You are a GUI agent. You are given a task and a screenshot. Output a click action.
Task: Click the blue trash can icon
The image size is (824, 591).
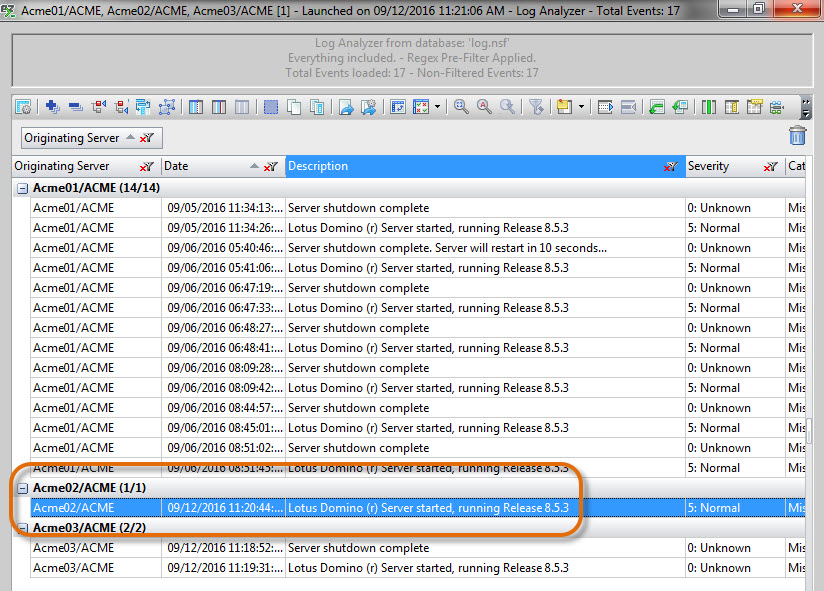(x=797, y=136)
